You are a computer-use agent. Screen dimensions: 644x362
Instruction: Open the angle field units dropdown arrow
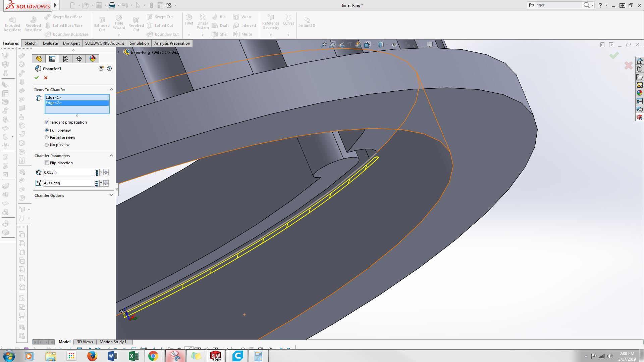tap(101, 183)
